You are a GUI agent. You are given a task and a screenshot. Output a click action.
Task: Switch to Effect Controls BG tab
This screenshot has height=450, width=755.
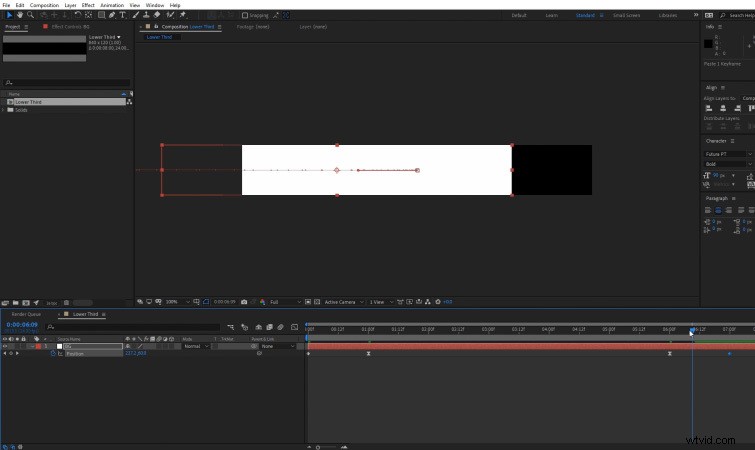tap(70, 26)
